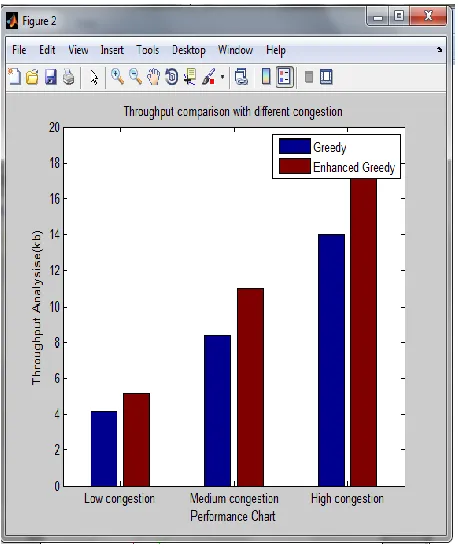Open the Help menu
The width and height of the screenshot is (458, 548).
coord(276,50)
